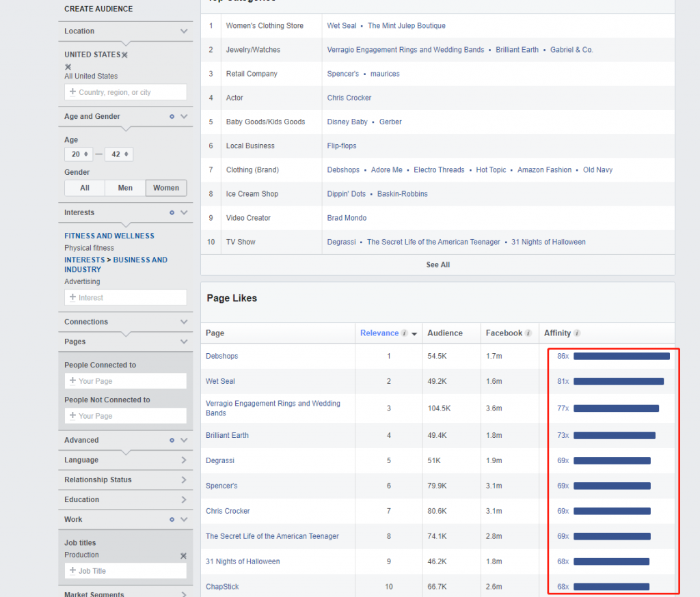Open Wet Seal link in Page Likes table

[x=220, y=381]
